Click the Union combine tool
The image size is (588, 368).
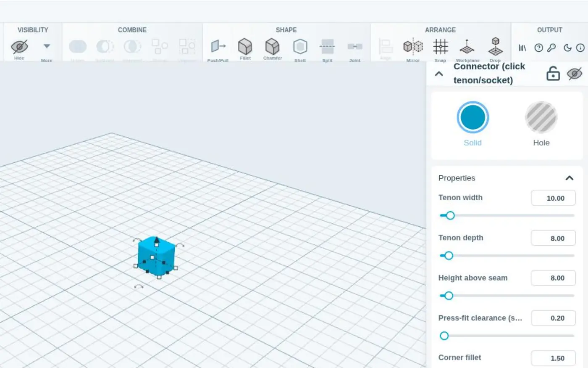(78, 50)
